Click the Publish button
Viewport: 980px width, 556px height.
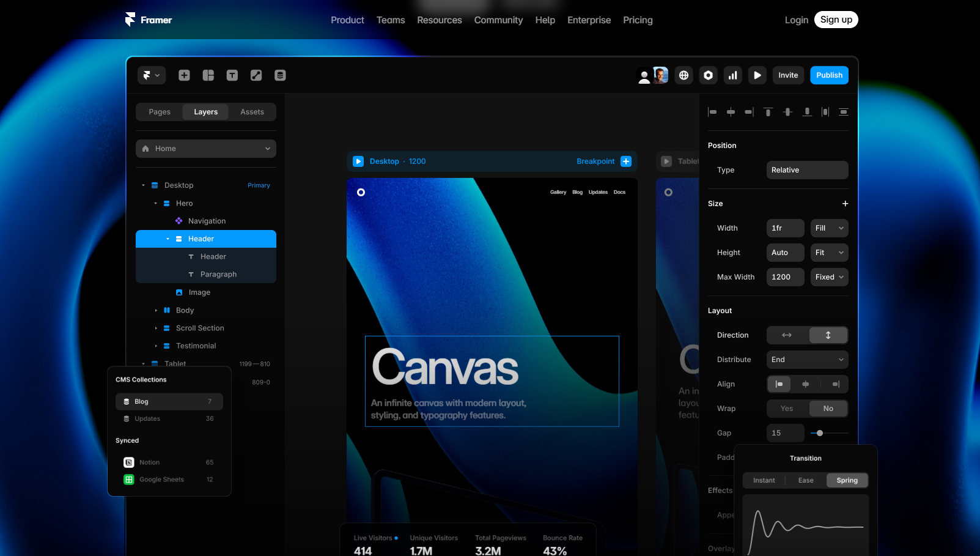[829, 75]
